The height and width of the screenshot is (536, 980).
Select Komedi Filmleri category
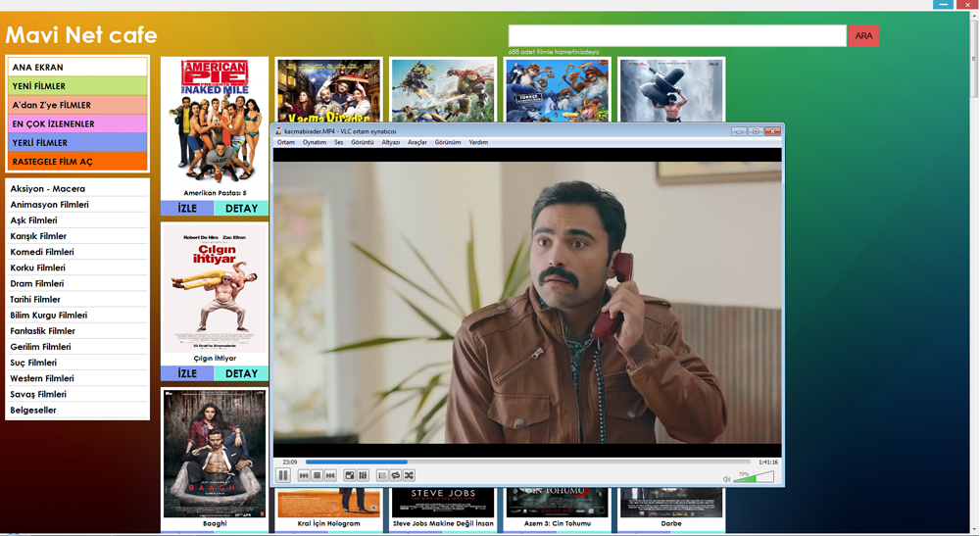(77, 252)
